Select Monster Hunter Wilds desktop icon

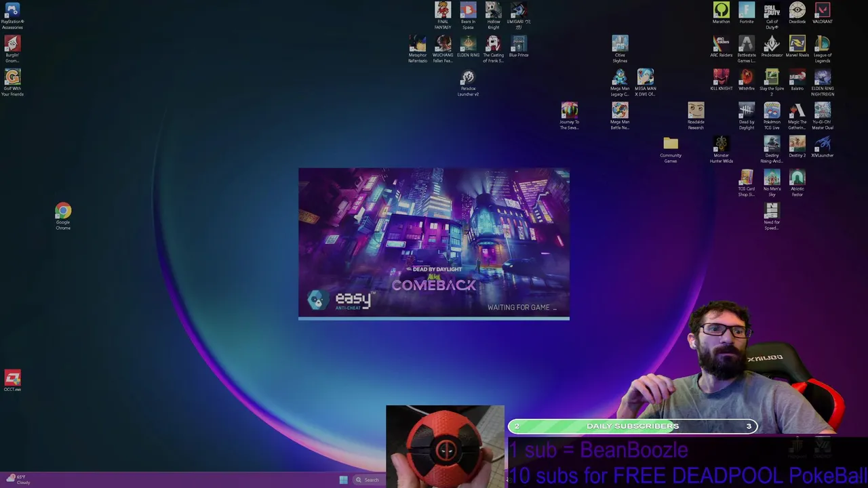722,150
